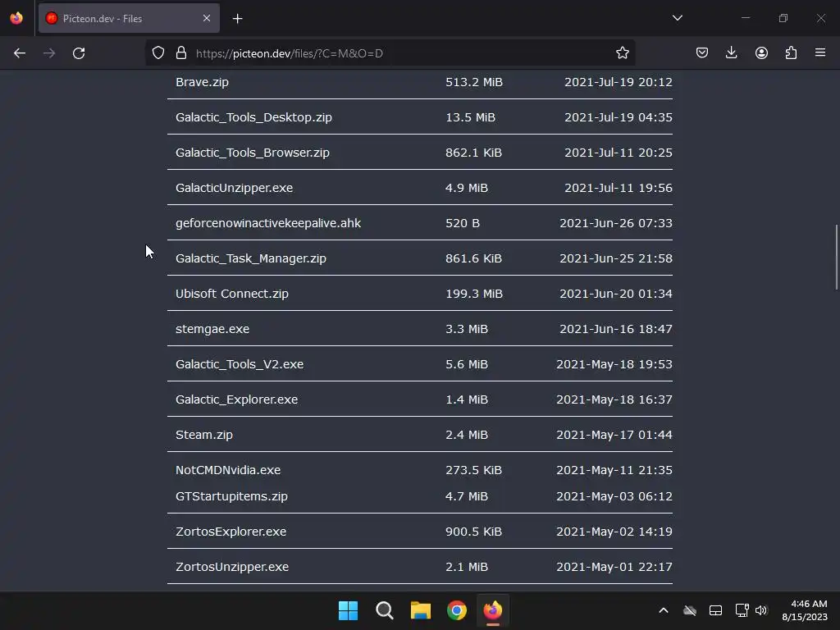Open the extensions puzzle icon

click(x=791, y=52)
